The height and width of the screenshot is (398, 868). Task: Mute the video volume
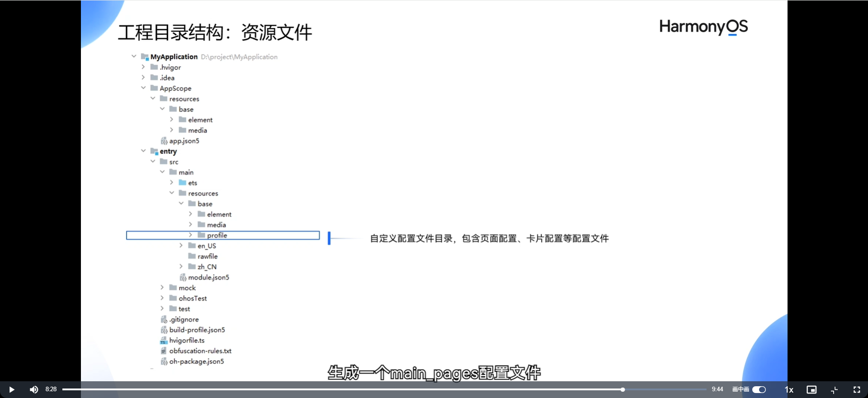(34, 389)
